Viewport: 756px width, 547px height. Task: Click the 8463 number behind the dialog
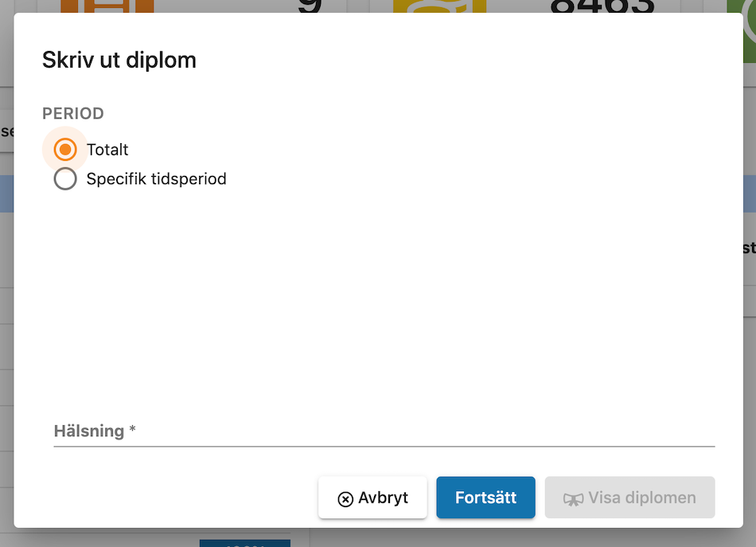[602, 6]
